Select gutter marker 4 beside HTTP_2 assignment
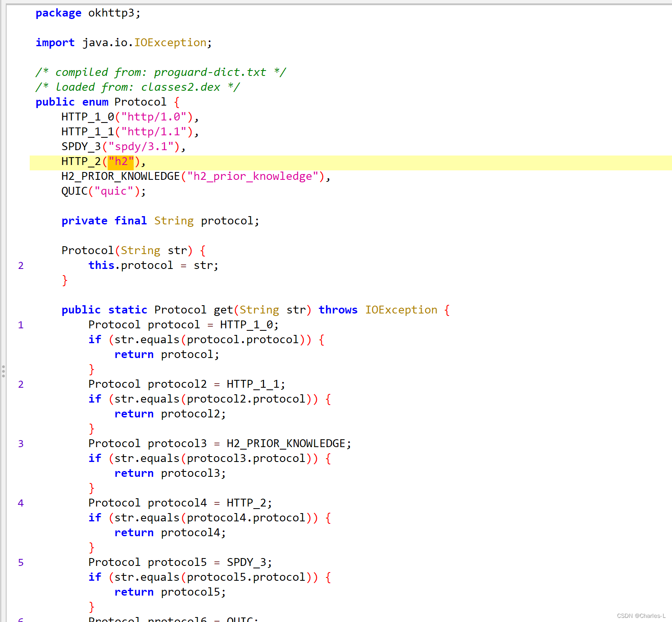This screenshot has height=622, width=672. [21, 503]
